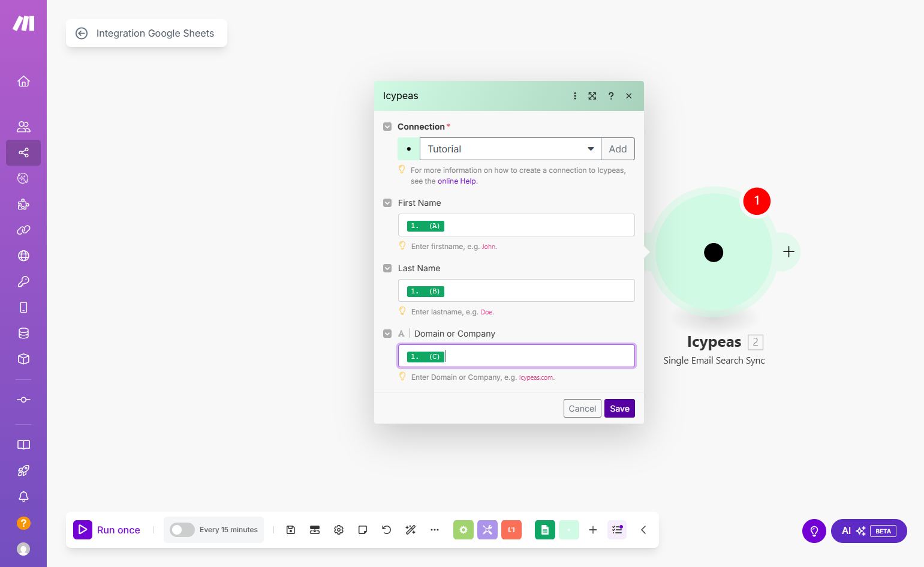Save scenario with the disk icon

tap(291, 530)
